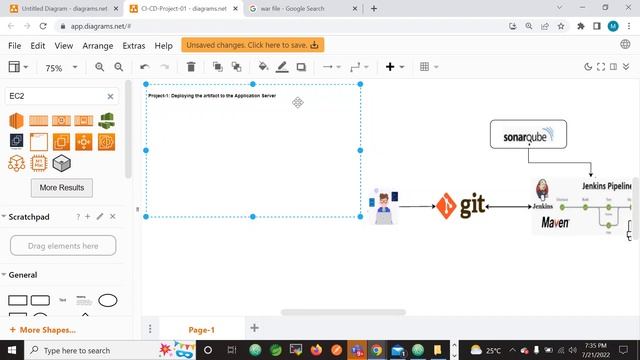Toggle the Shadow toolbar icon
The image size is (640, 360).
pos(301,67)
